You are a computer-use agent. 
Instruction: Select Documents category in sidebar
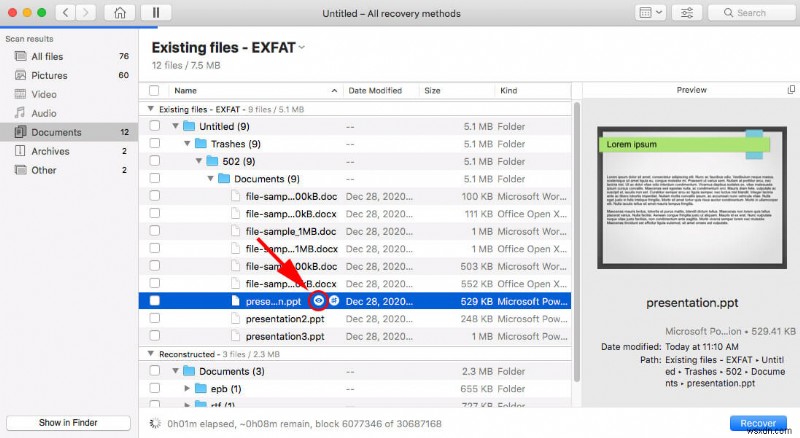69,132
